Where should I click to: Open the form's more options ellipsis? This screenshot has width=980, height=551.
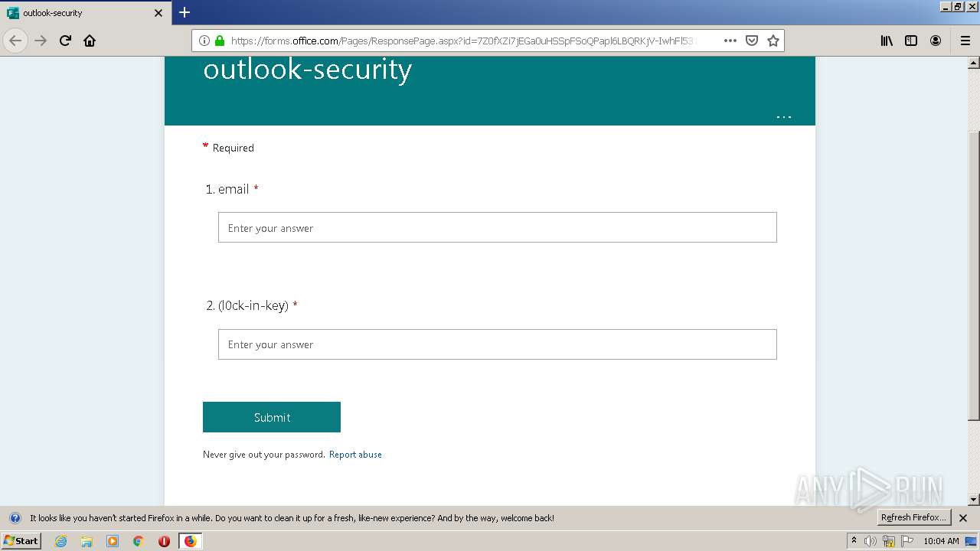click(784, 117)
